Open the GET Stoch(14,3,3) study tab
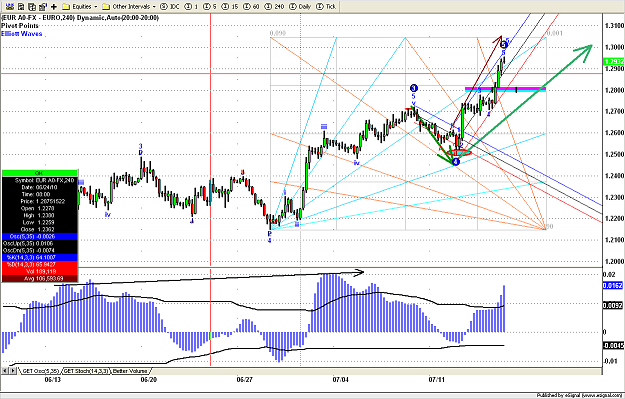The width and height of the screenshot is (625, 399). 86,371
